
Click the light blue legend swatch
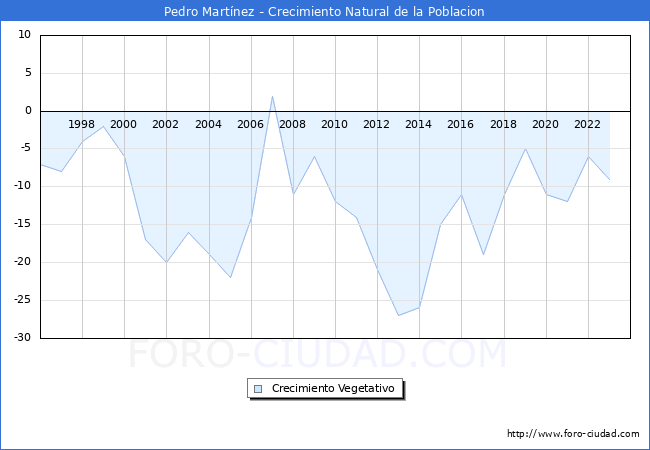pyautogui.click(x=258, y=389)
